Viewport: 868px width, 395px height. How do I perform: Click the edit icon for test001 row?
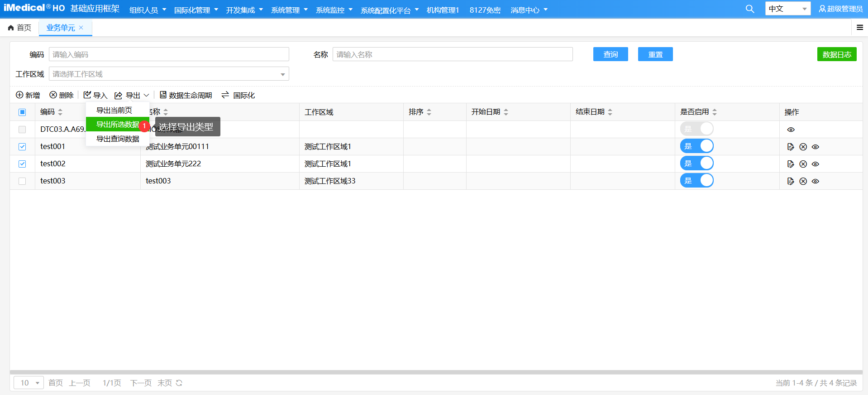pos(790,147)
